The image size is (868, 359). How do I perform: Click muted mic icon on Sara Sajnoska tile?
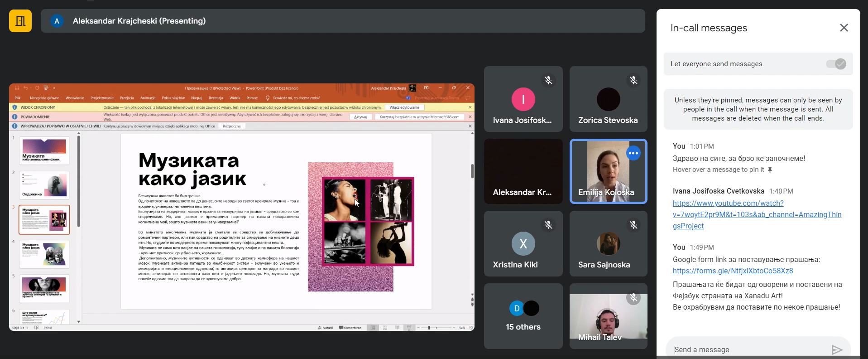click(633, 225)
